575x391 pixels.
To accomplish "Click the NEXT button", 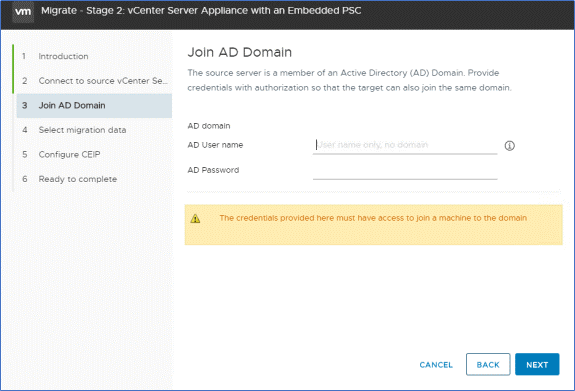I will tap(537, 365).
